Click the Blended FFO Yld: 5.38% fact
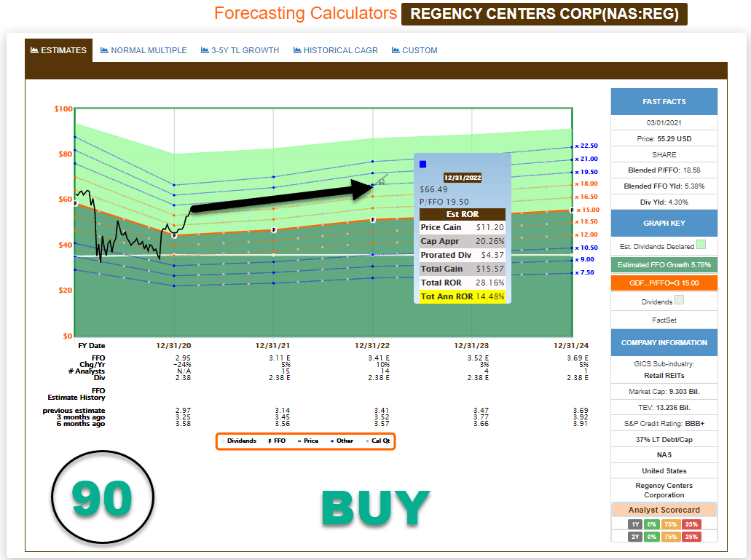This screenshot has height=560, width=751. [664, 186]
